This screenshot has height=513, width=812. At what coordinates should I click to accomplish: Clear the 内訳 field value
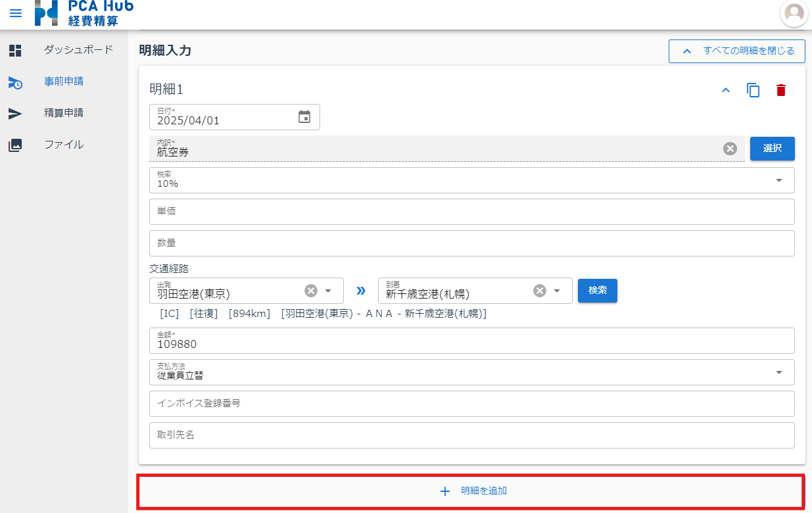click(730, 149)
